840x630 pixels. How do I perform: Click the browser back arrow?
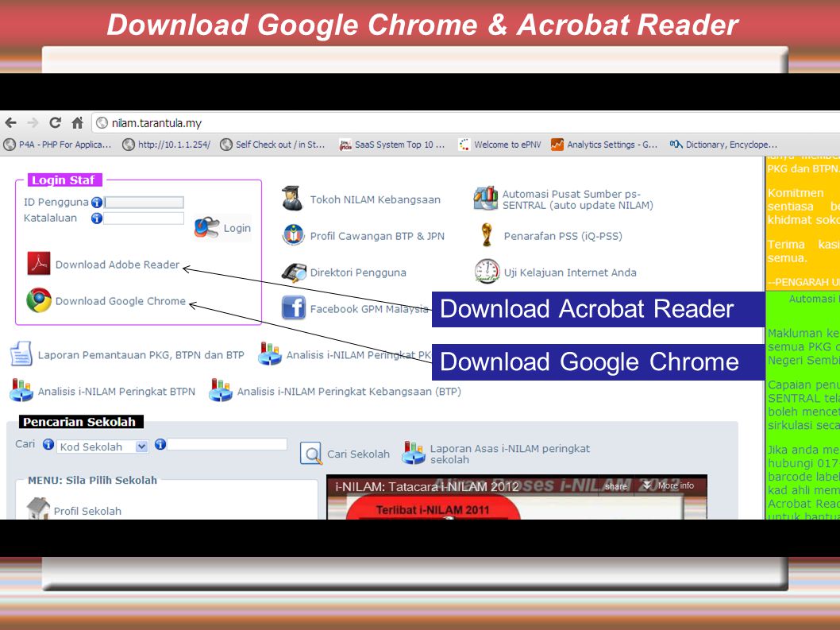[10, 123]
